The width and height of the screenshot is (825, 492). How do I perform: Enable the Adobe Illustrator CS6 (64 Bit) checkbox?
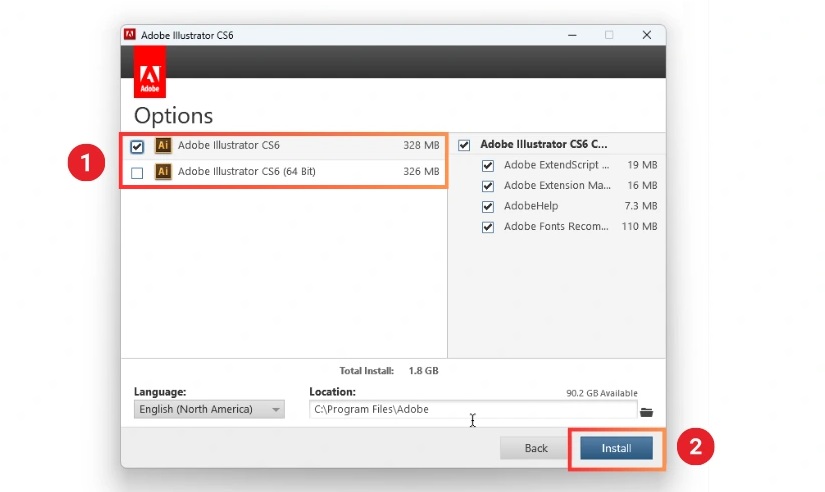[137, 173]
